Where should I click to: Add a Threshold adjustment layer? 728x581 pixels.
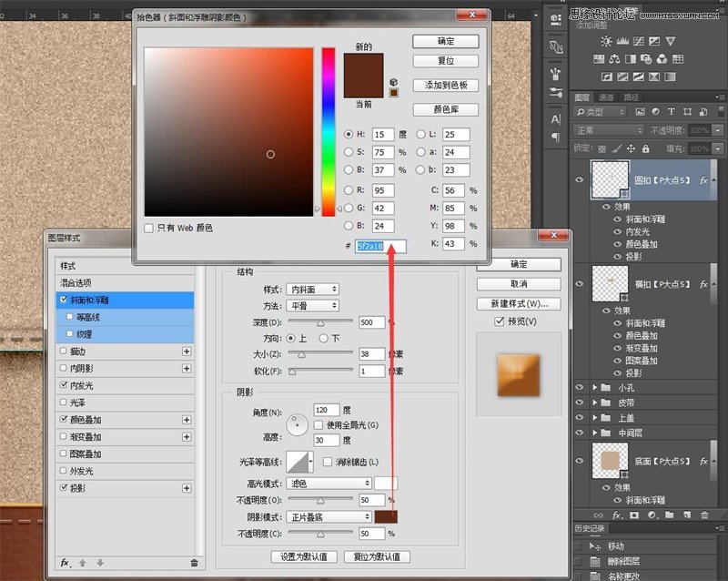(x=639, y=76)
